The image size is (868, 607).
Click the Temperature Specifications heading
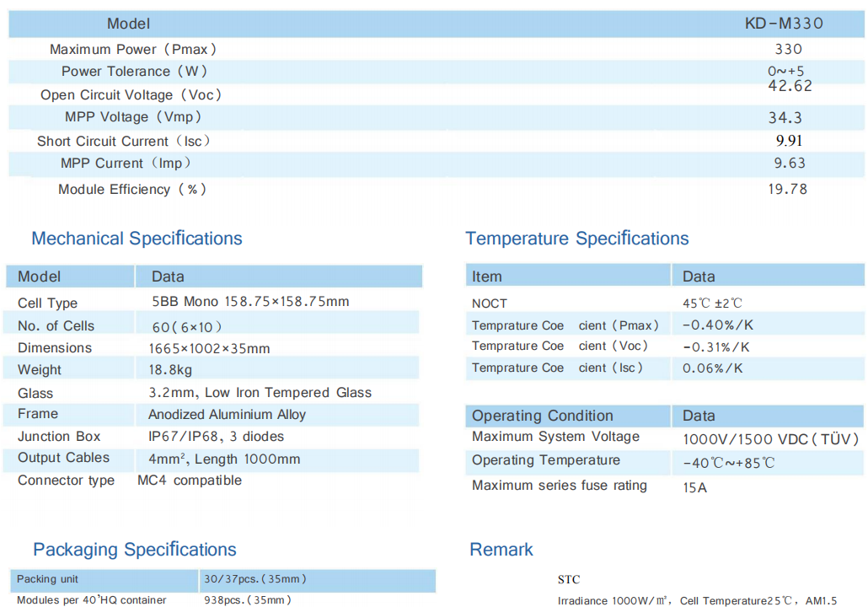576,239
